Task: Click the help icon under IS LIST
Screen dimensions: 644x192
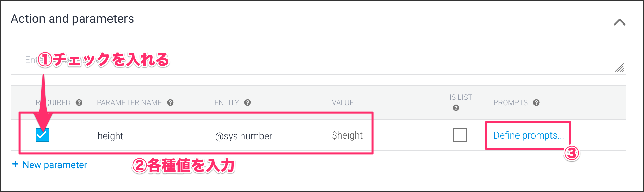Action: click(x=456, y=108)
